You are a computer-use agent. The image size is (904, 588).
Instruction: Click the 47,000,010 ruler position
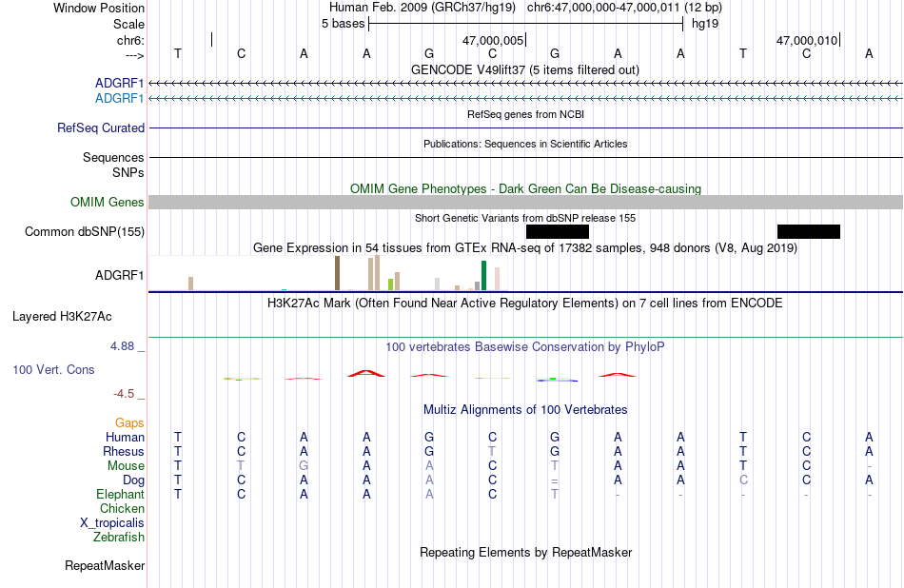click(807, 40)
